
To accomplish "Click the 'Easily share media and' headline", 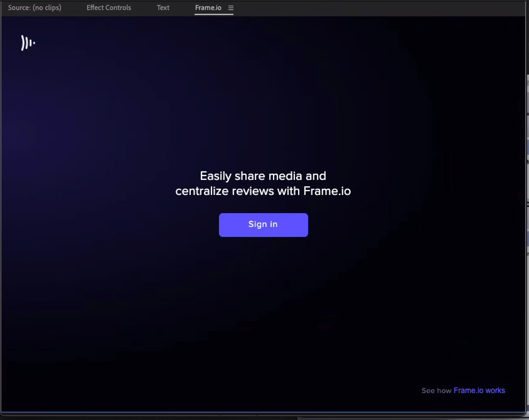I will click(x=263, y=176).
